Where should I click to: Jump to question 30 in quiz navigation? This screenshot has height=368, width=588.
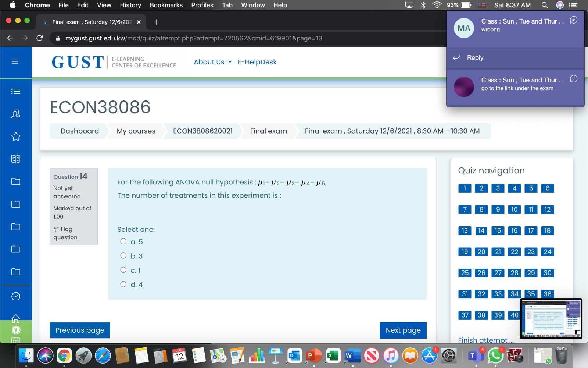(x=548, y=273)
